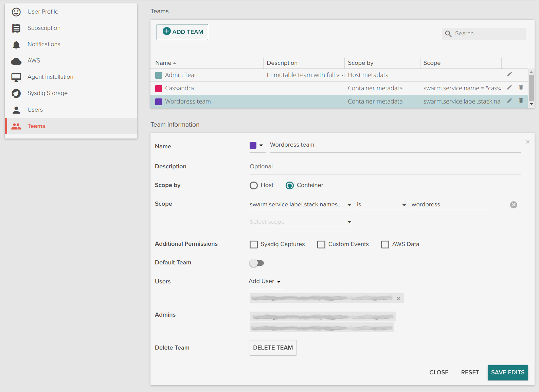Edit the Cassandra team pencil icon
Screen dimensions: 539x392
pyautogui.click(x=509, y=88)
